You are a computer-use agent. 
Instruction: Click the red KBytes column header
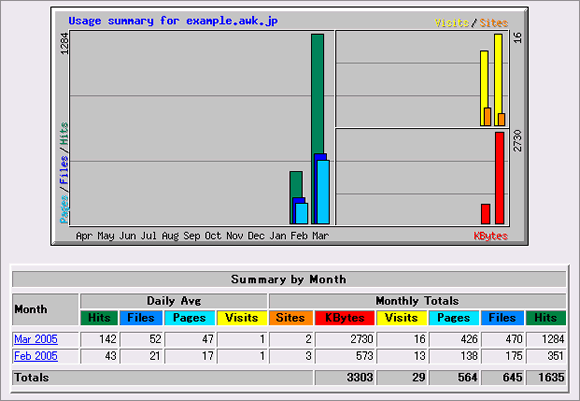(x=345, y=318)
